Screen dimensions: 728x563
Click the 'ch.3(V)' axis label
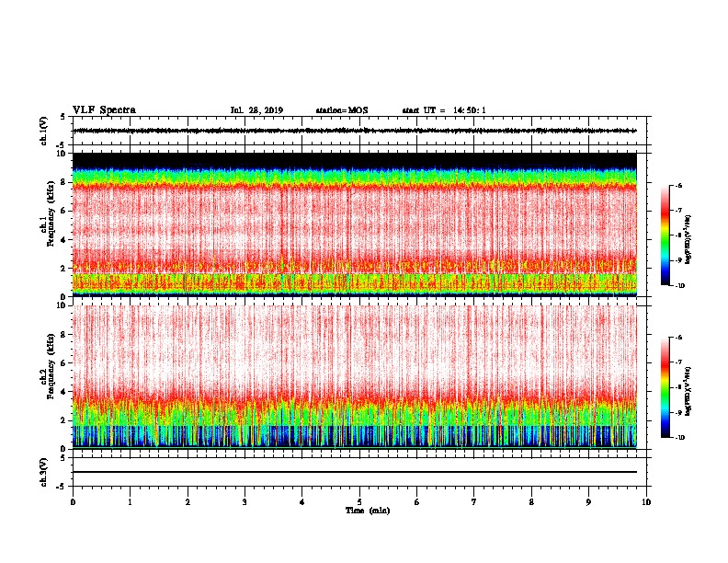tap(43, 472)
